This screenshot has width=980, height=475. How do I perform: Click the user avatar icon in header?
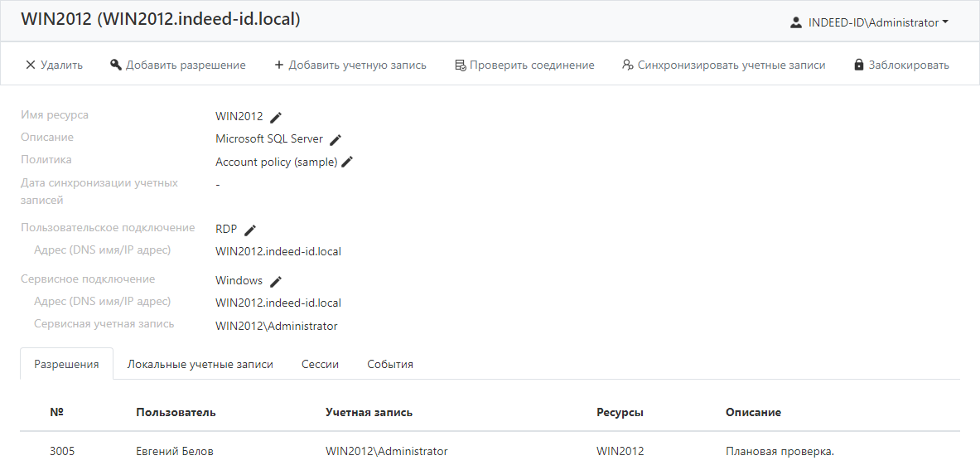796,23
